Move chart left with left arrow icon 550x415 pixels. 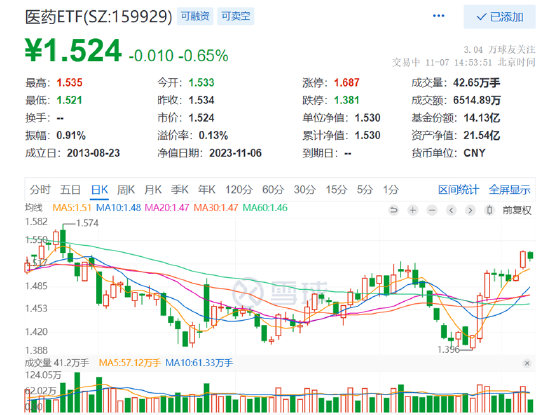click(x=451, y=210)
